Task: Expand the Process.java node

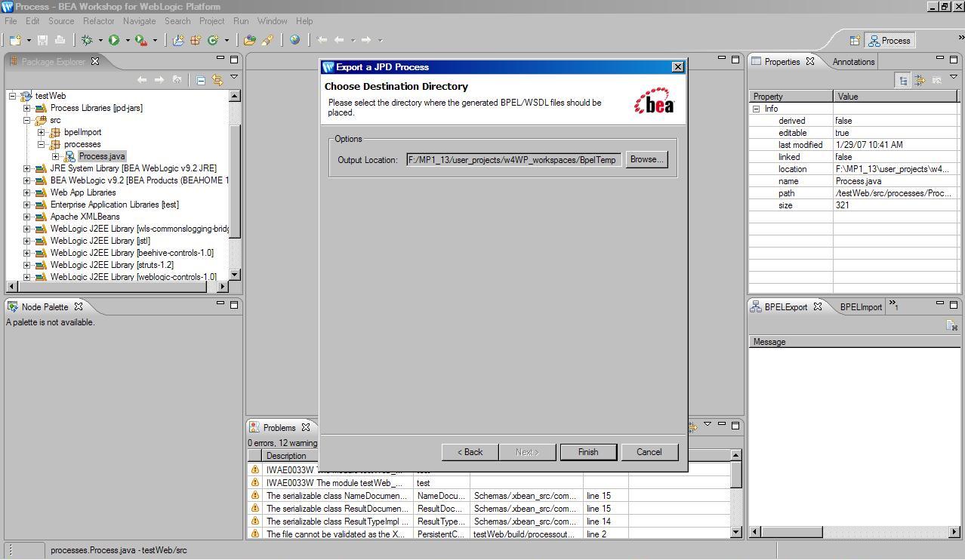Action: pyautogui.click(x=56, y=156)
